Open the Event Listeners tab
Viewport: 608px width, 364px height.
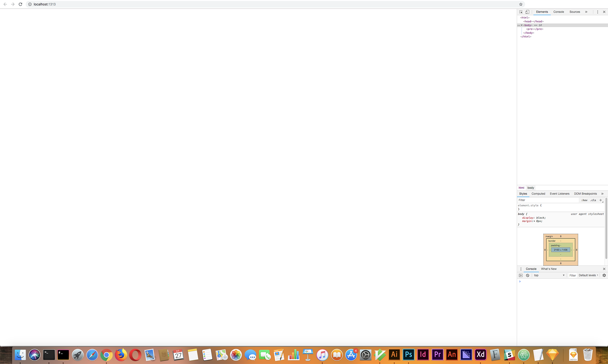[x=560, y=194]
